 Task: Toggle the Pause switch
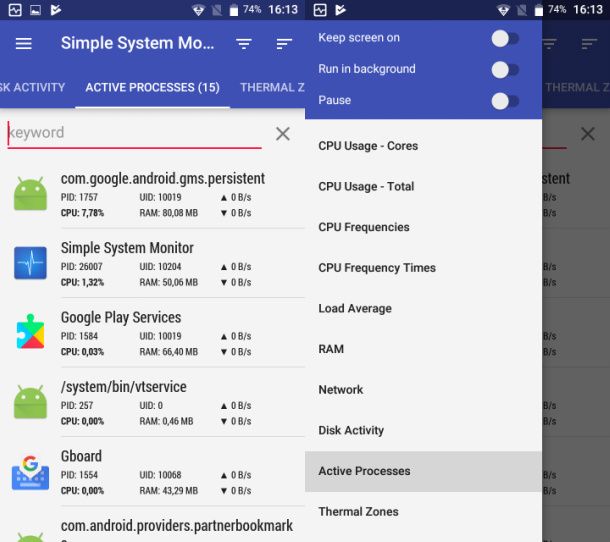(x=505, y=101)
